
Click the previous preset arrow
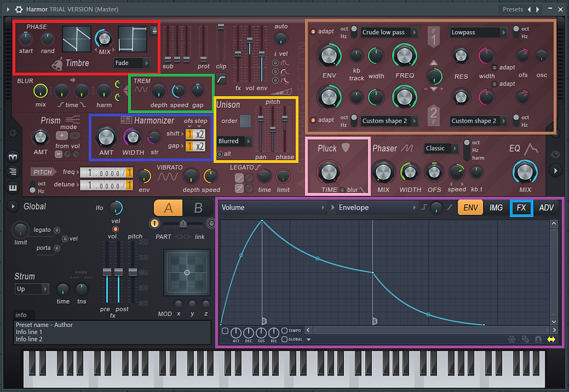(x=529, y=9)
